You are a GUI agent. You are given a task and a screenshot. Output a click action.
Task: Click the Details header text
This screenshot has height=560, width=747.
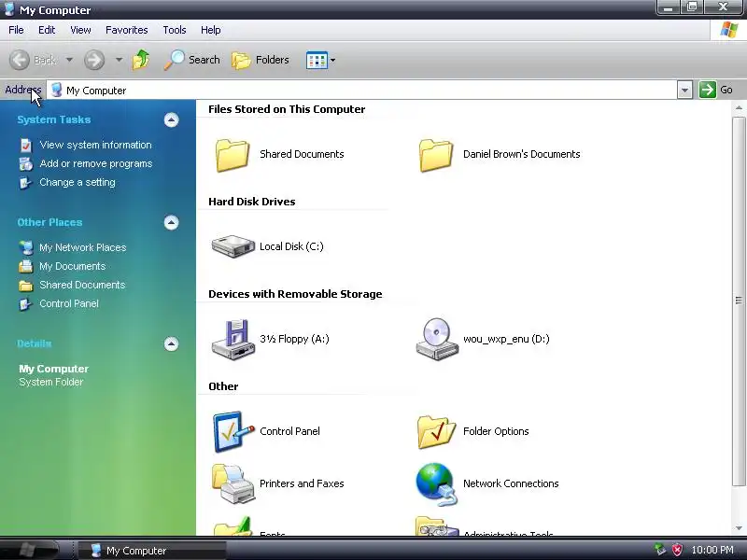coord(35,343)
